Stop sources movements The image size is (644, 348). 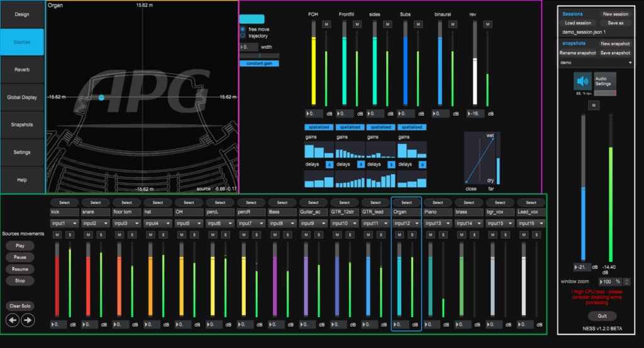tap(20, 281)
